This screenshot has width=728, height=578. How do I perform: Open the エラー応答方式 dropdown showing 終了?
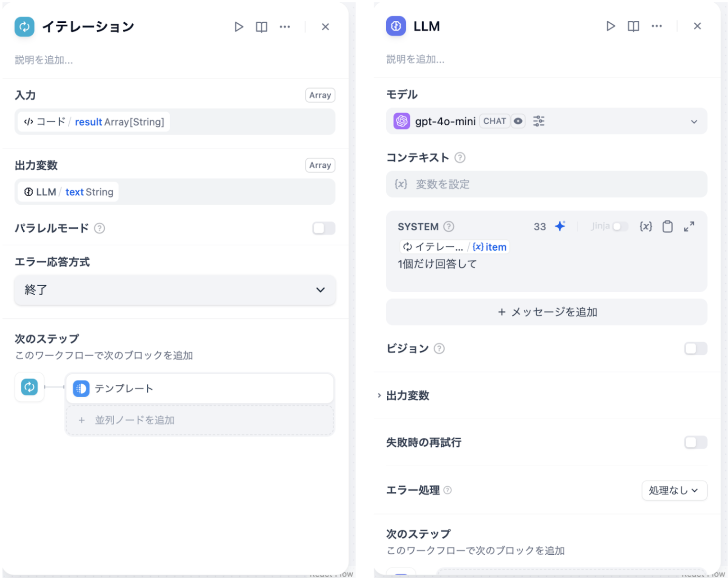click(x=174, y=290)
